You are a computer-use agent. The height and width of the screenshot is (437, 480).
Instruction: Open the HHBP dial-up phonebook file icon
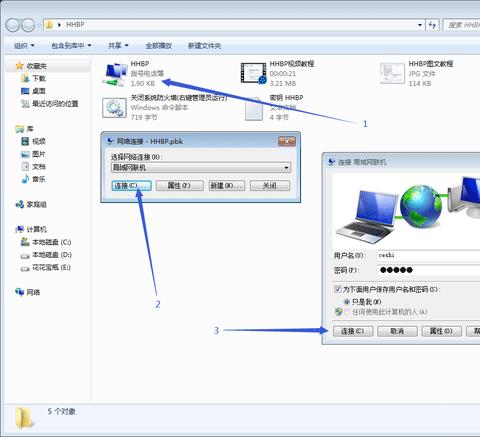point(115,74)
